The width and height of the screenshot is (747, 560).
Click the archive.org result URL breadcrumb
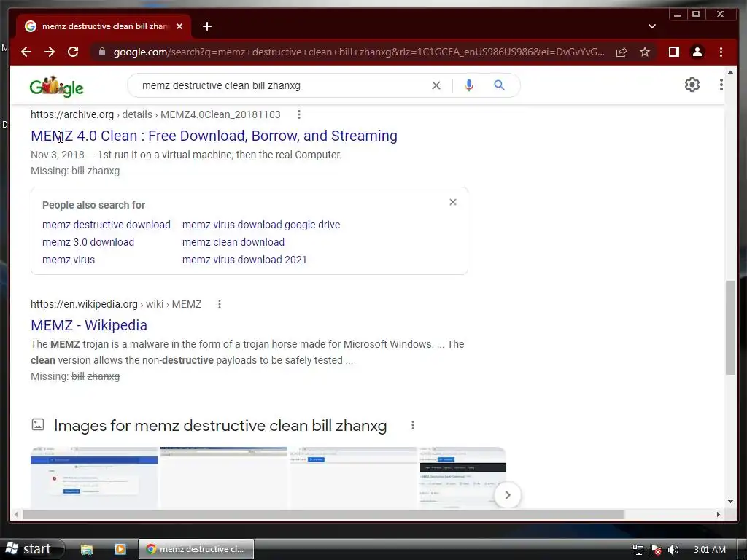155,114
